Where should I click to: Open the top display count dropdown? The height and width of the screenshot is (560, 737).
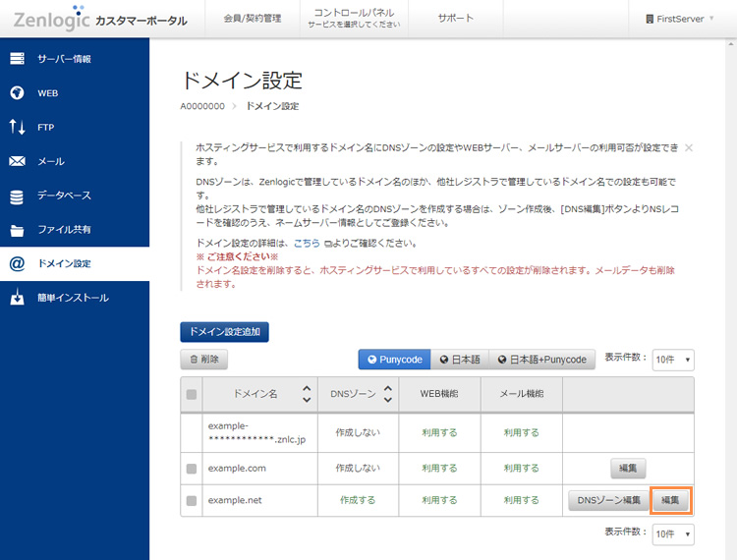click(673, 360)
